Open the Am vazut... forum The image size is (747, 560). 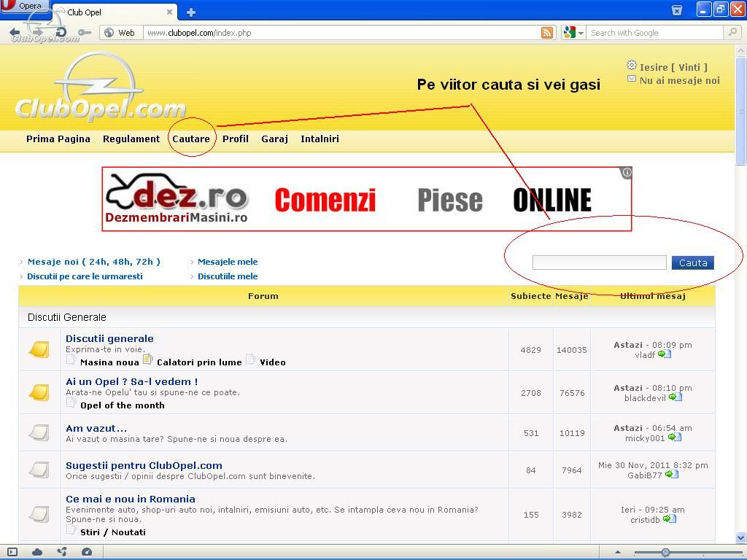pos(96,428)
